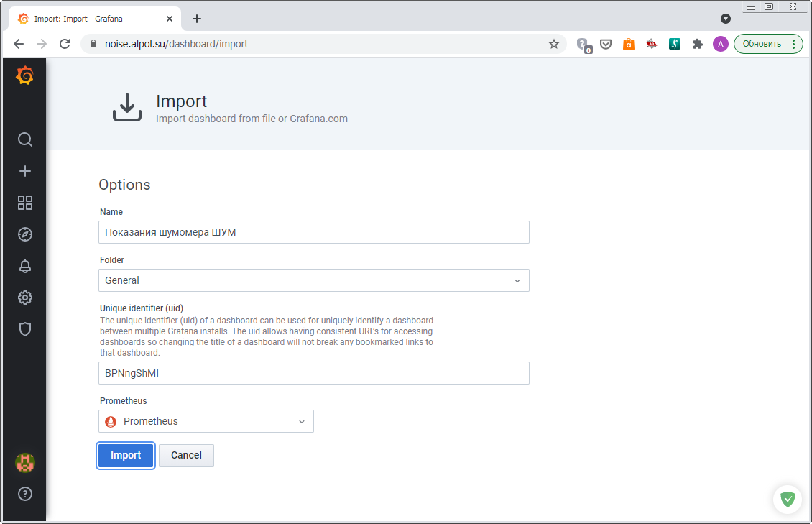The image size is (812, 524).
Task: Open Chrome tab search dropdown arrow
Action: (726, 19)
